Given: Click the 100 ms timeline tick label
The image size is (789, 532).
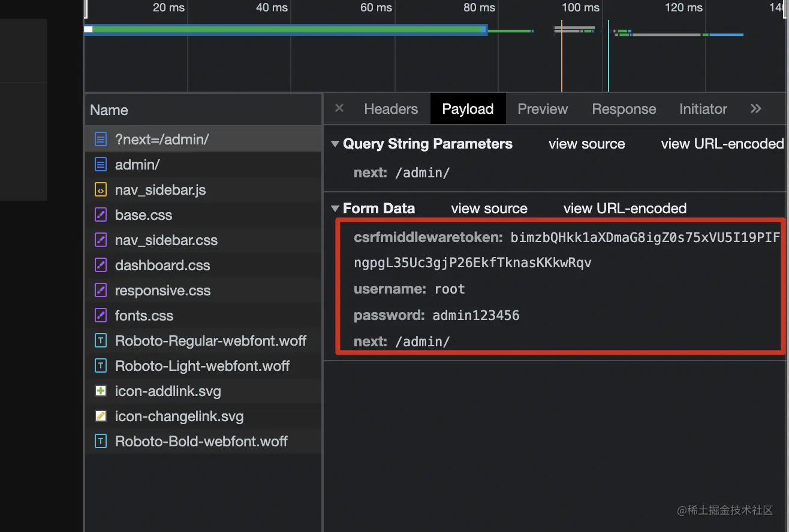Looking at the screenshot, I should 580,8.
